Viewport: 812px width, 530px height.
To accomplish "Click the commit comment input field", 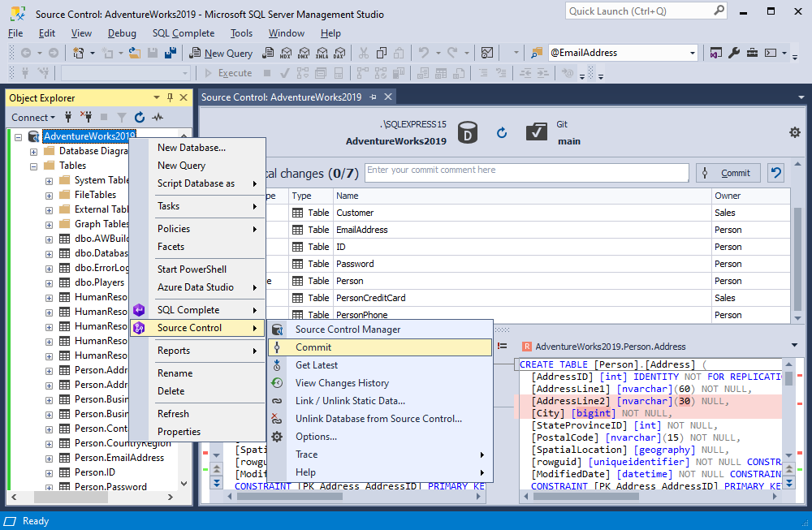I will 527,173.
